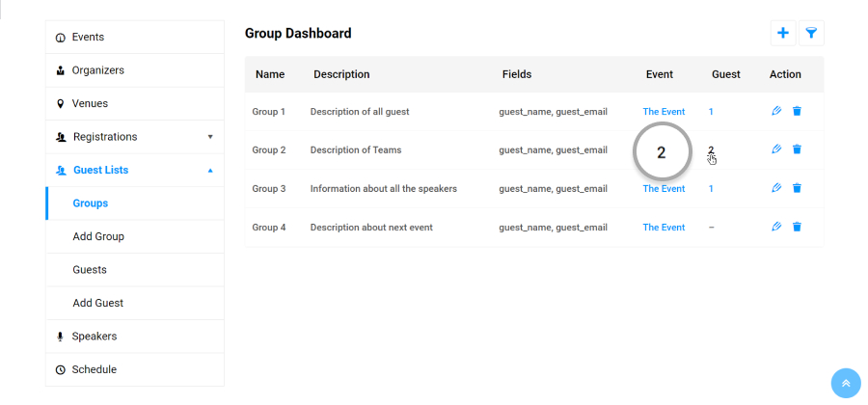Delete Group 4 using the trash icon
This screenshot has width=868, height=405.
coord(797,227)
